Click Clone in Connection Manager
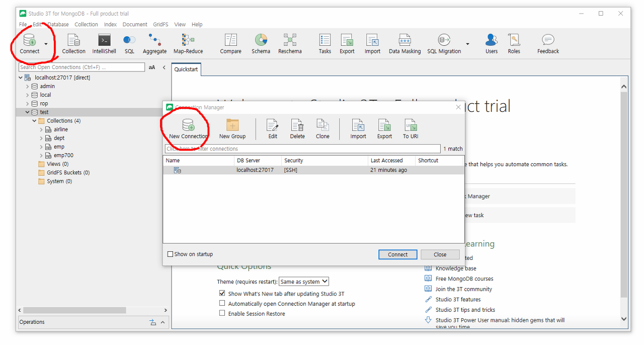This screenshot has height=345, width=644. pos(323,129)
